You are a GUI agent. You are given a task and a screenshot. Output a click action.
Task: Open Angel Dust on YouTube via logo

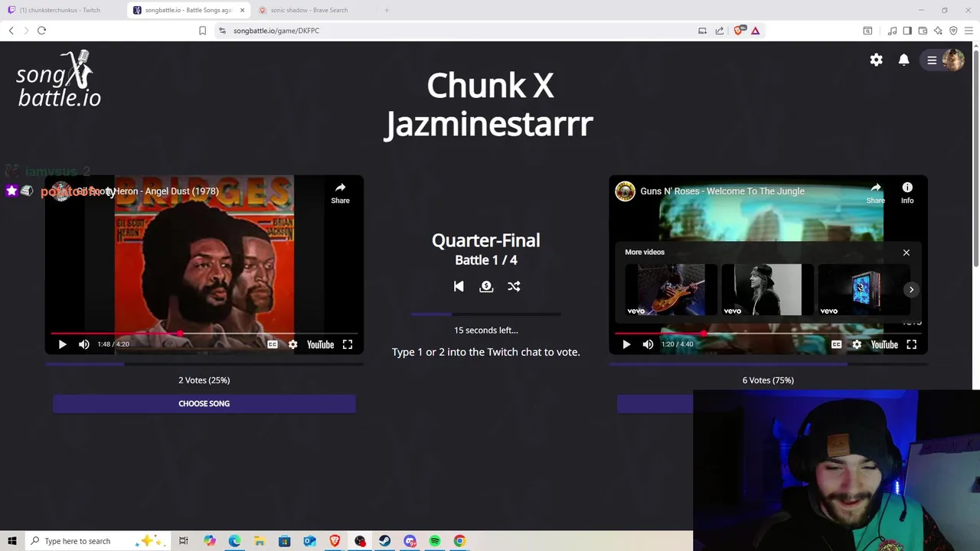[320, 344]
